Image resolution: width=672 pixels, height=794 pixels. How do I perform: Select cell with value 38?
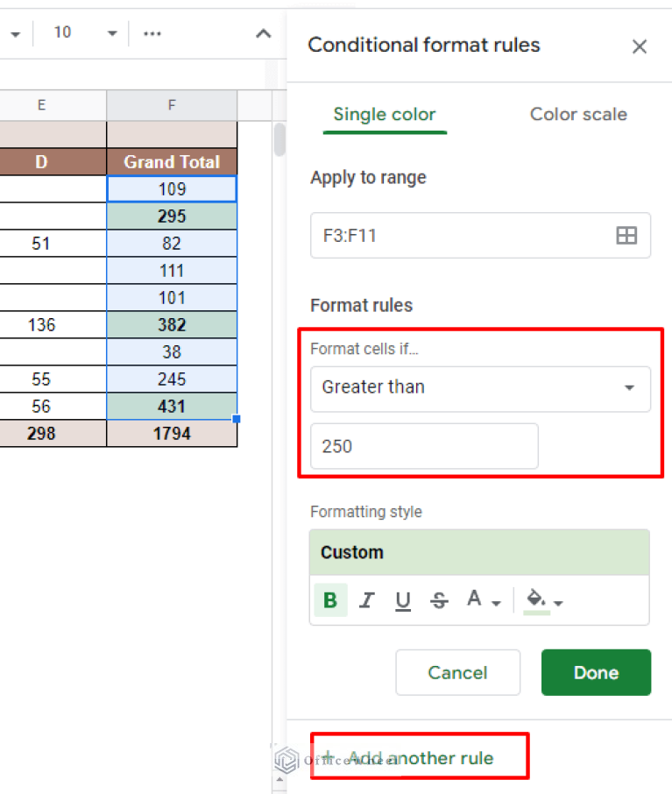[172, 352]
